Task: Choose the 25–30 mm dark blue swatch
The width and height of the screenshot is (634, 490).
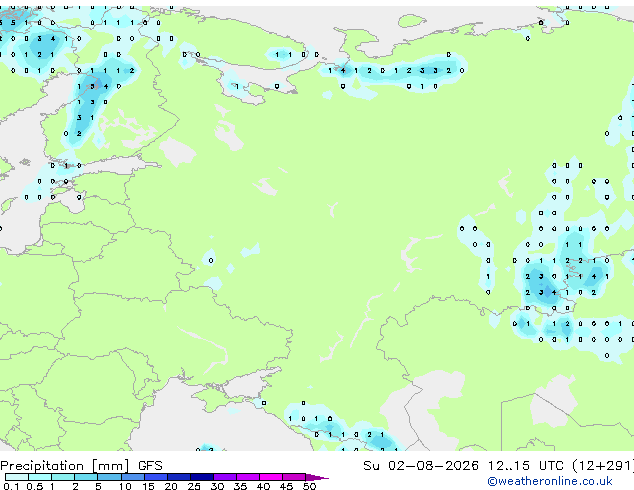Action: (202, 477)
